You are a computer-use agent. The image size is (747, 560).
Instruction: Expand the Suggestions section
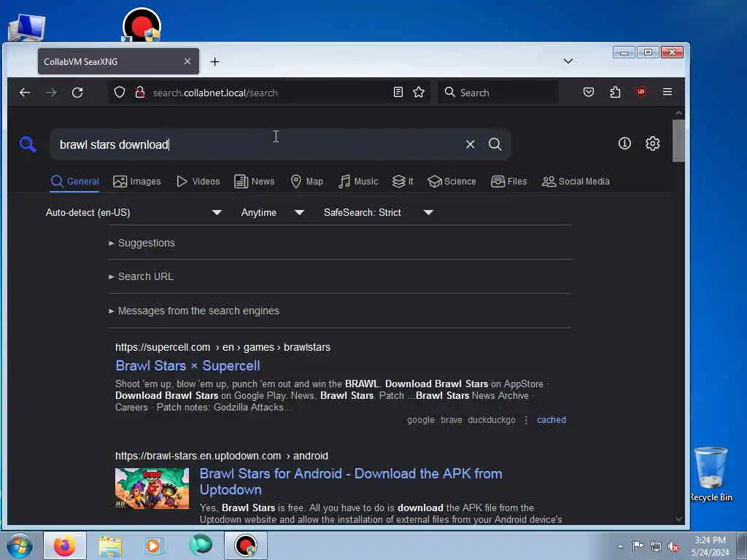(142, 243)
